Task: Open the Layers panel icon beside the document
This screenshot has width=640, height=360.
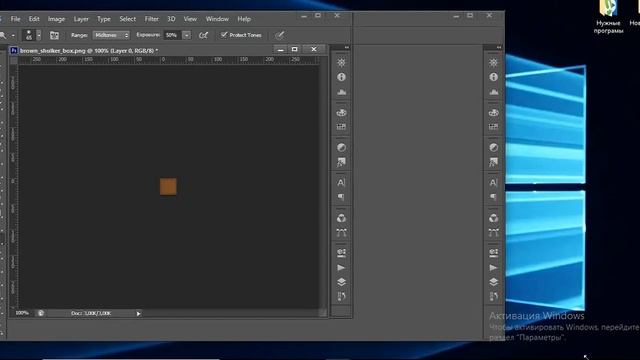Action: click(x=342, y=282)
